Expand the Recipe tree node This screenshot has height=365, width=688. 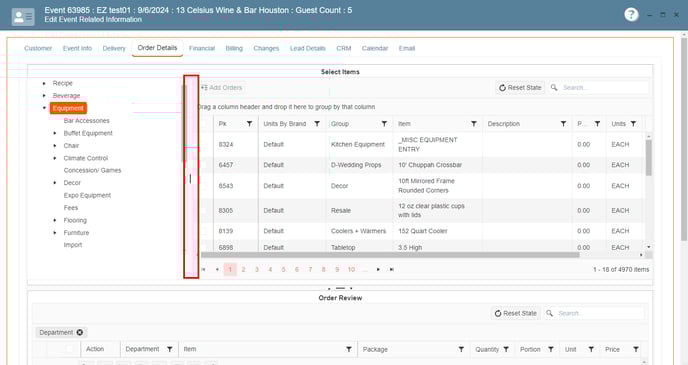pyautogui.click(x=44, y=83)
